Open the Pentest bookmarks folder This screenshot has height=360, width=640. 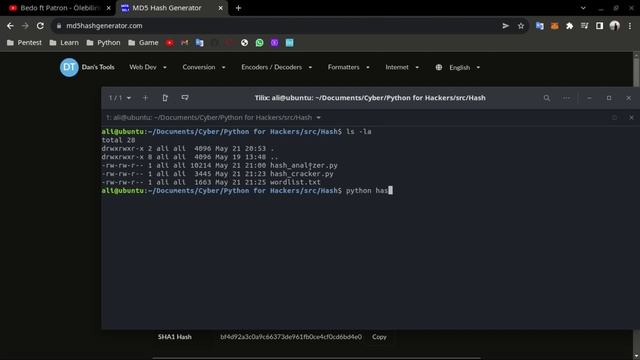coord(24,42)
